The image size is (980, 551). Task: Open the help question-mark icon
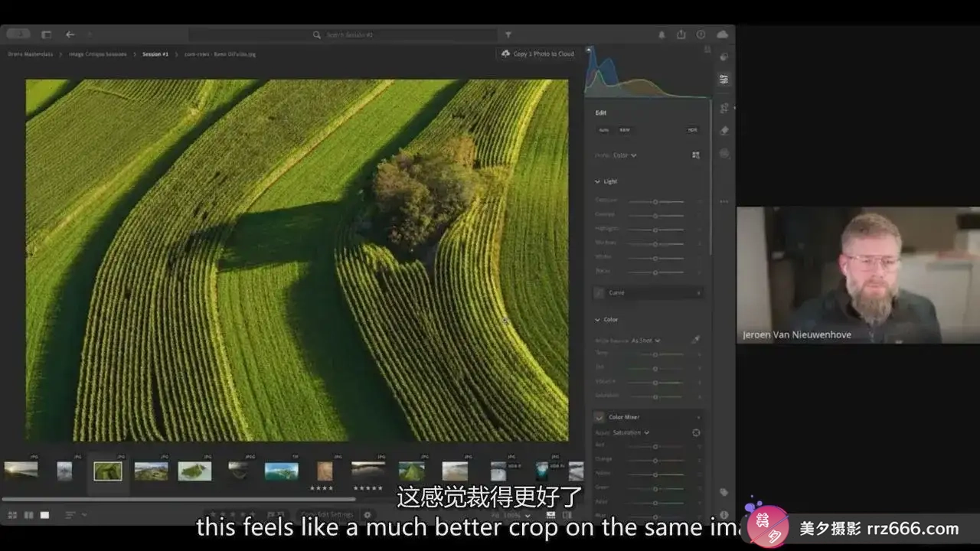click(x=701, y=34)
